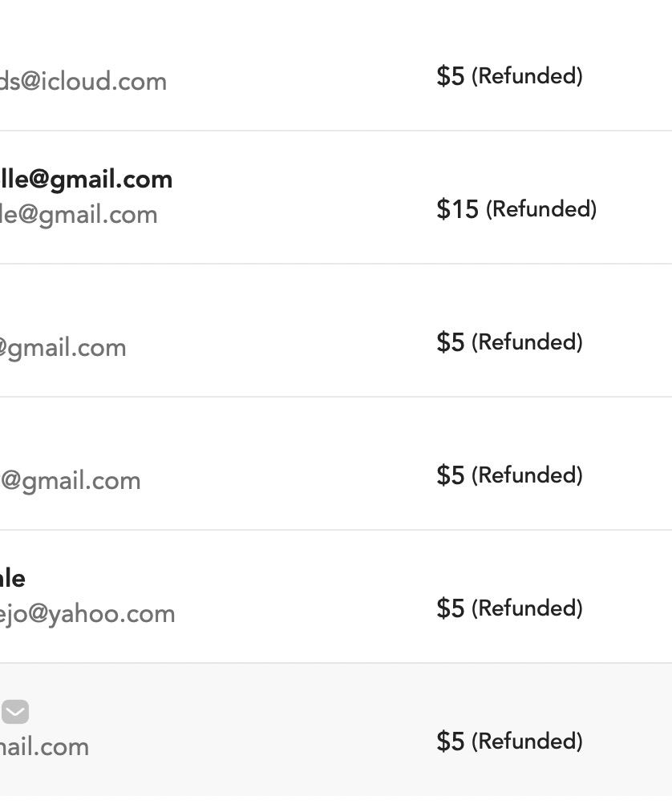This screenshot has width=672, height=808.
Task: Click the $5 amount just below $15 refund
Action: [x=451, y=341]
